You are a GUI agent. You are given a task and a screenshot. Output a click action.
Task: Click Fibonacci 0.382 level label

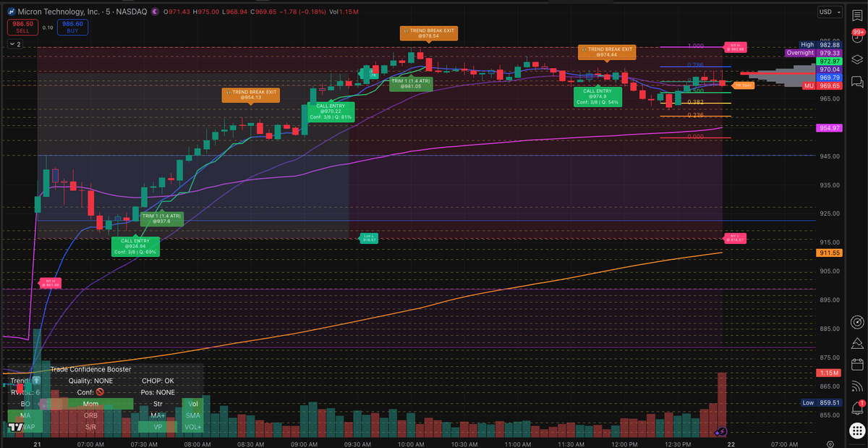(696, 102)
